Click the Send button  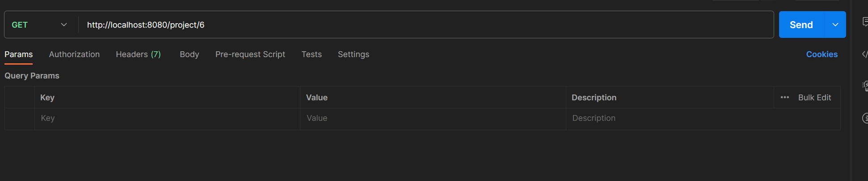click(x=801, y=25)
